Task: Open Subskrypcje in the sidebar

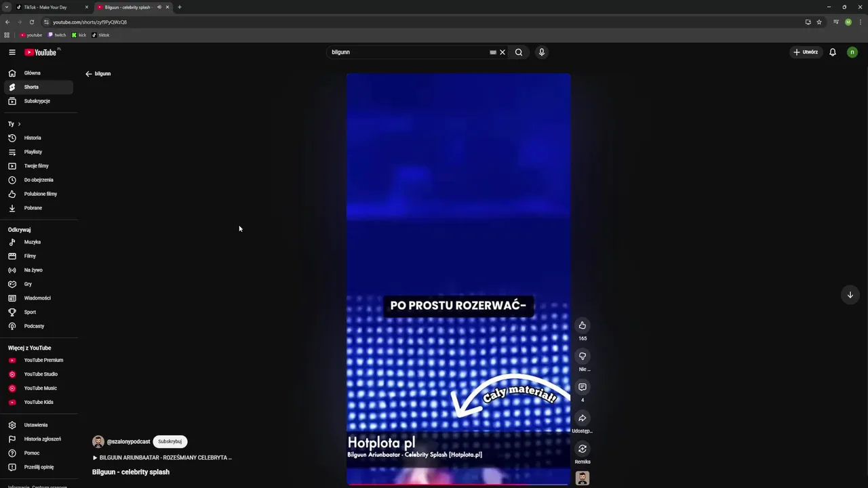Action: point(38,101)
